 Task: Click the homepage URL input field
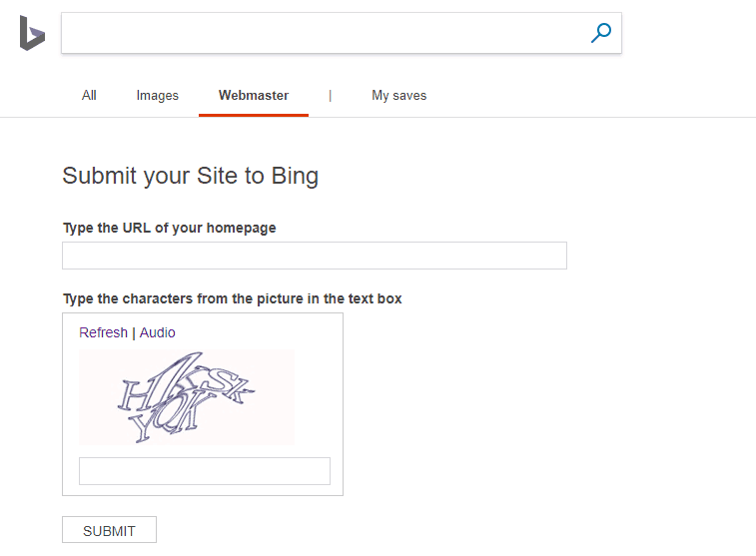(x=315, y=256)
